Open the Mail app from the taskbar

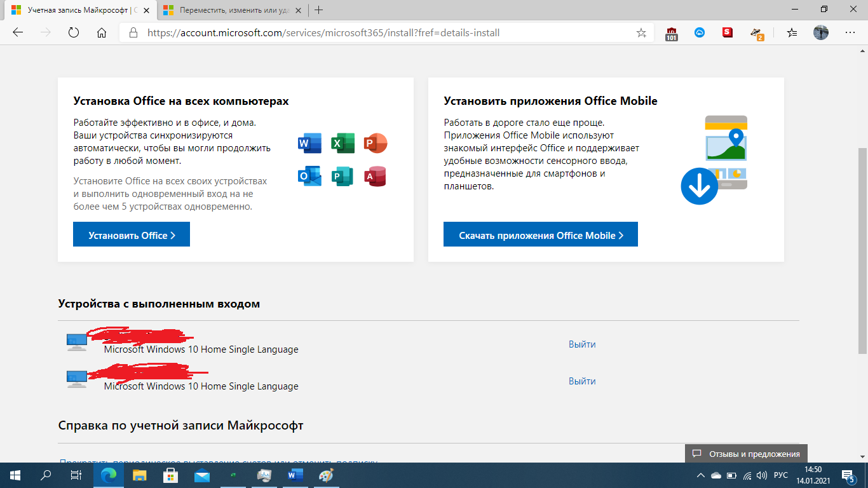(202, 475)
